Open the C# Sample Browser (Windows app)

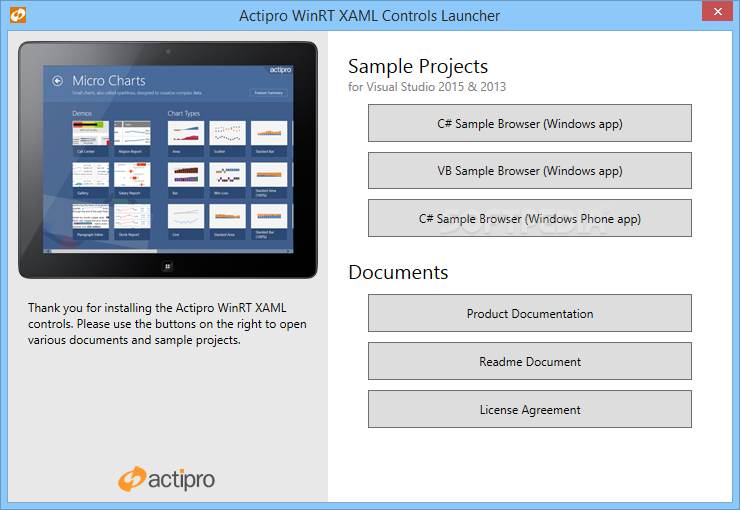[530, 123]
